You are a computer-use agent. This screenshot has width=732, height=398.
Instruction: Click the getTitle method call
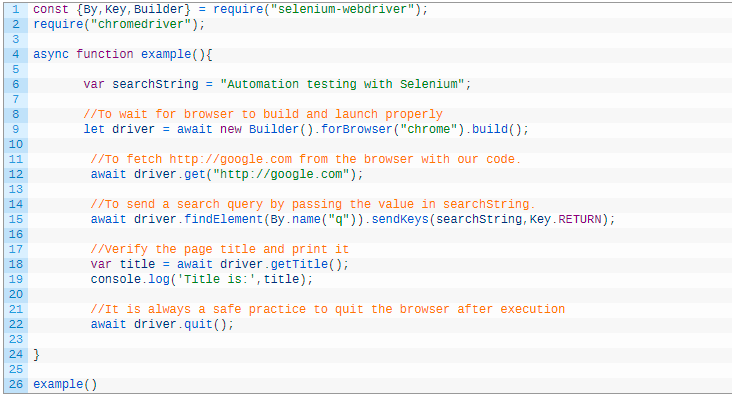pos(299,264)
